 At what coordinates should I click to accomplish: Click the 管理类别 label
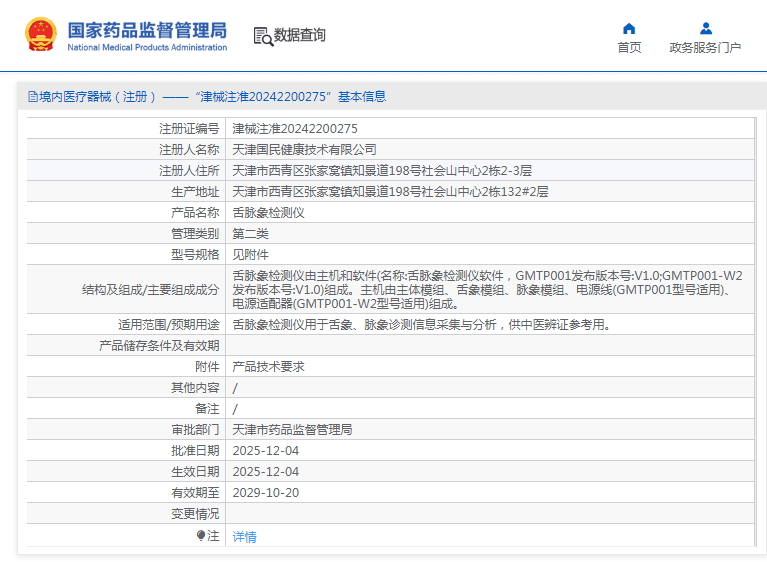click(195, 234)
